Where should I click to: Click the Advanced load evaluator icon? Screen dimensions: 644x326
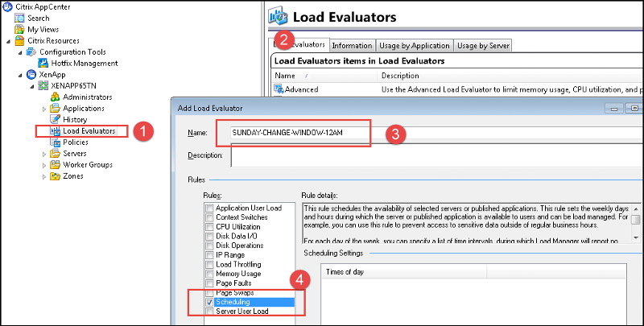point(279,89)
